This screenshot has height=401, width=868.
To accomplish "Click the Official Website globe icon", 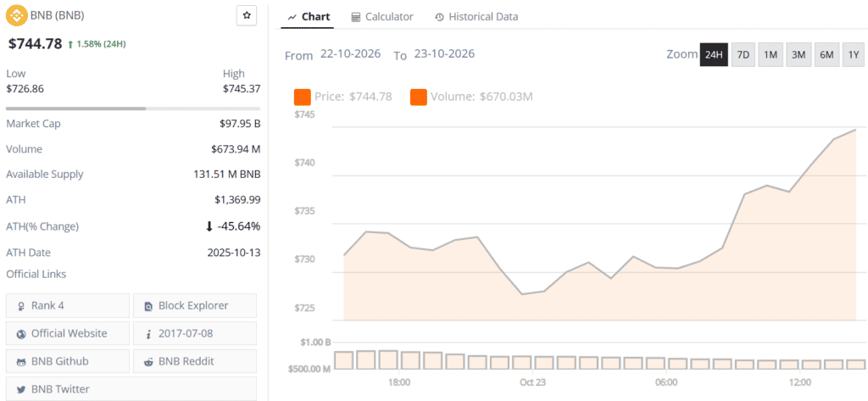I will (21, 334).
